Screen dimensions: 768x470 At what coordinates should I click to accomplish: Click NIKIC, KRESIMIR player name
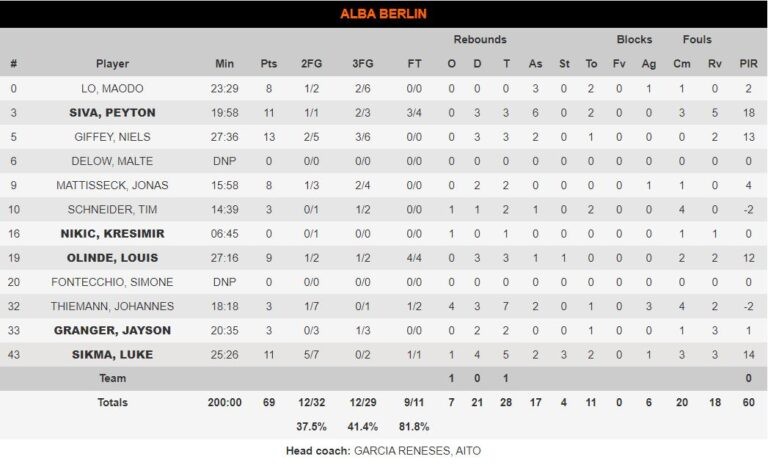point(112,234)
